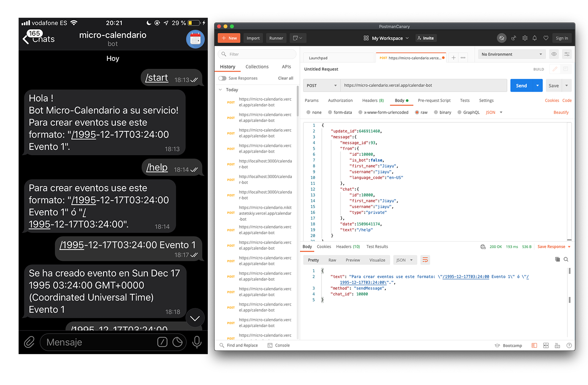Tap the /help command link in chat
Screen dimensions: 588x385
157,168
